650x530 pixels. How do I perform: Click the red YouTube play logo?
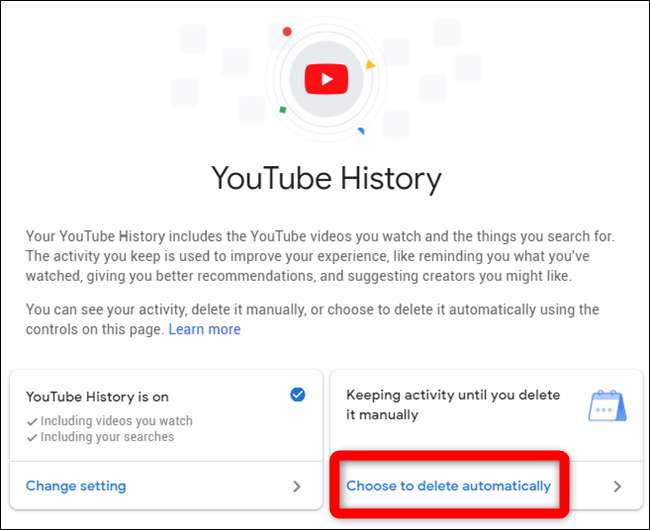point(326,78)
